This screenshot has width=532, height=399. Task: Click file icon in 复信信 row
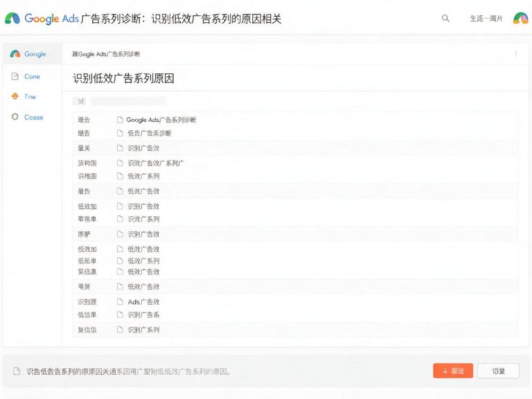120,330
